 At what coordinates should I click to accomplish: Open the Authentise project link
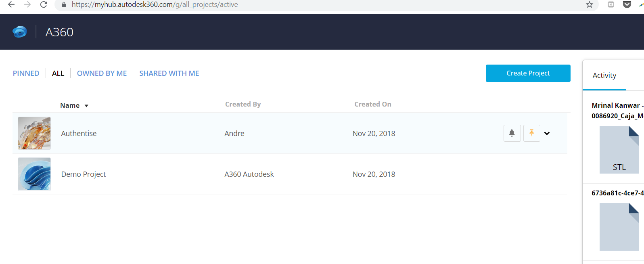[79, 134]
